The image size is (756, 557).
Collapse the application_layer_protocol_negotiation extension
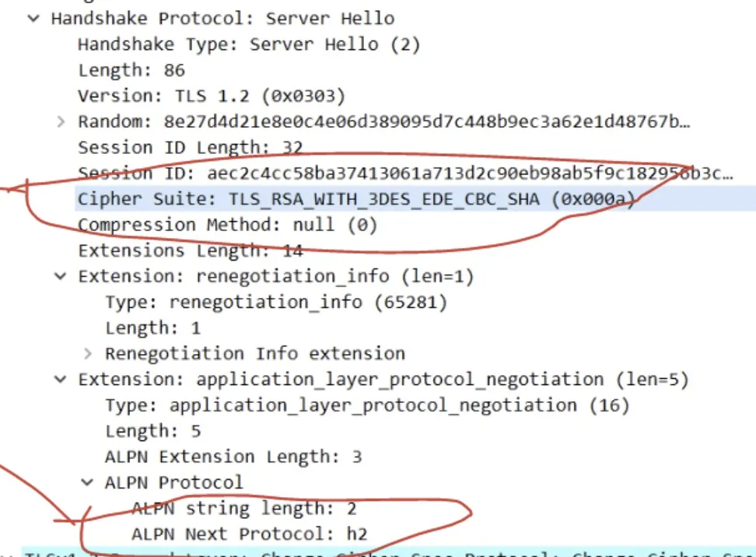tap(60, 380)
